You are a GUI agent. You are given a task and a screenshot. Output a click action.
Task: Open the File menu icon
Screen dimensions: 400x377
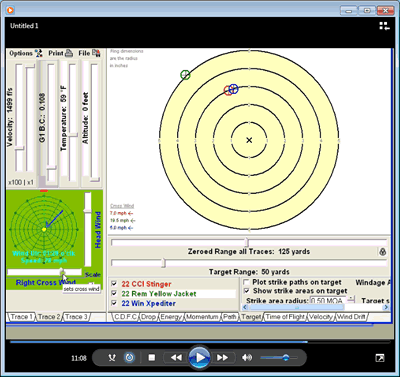pyautogui.click(x=96, y=53)
